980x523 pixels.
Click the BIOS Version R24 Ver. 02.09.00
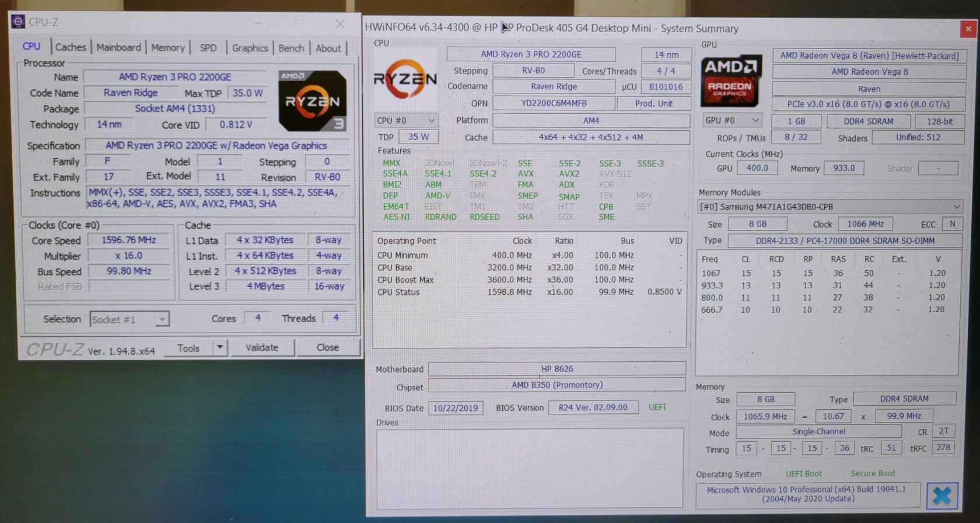pyautogui.click(x=593, y=407)
